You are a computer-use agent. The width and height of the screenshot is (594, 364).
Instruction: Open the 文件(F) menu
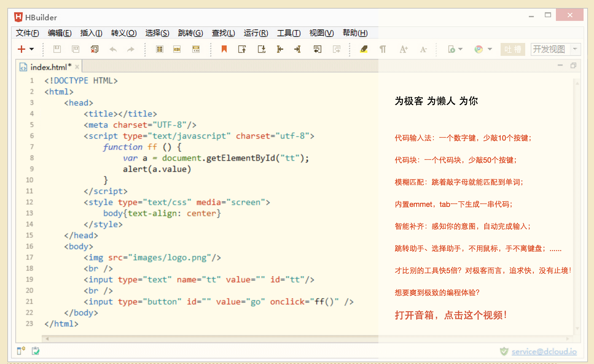(27, 33)
